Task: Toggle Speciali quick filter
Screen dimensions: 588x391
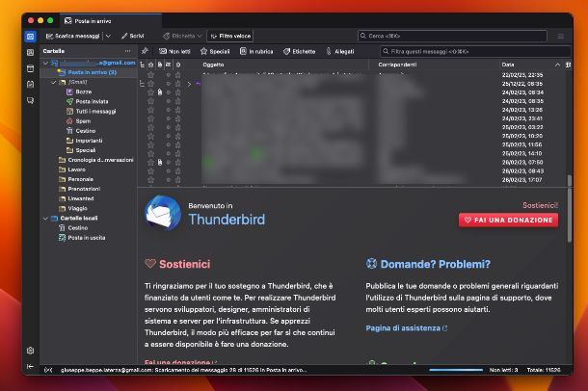Action: coord(215,51)
